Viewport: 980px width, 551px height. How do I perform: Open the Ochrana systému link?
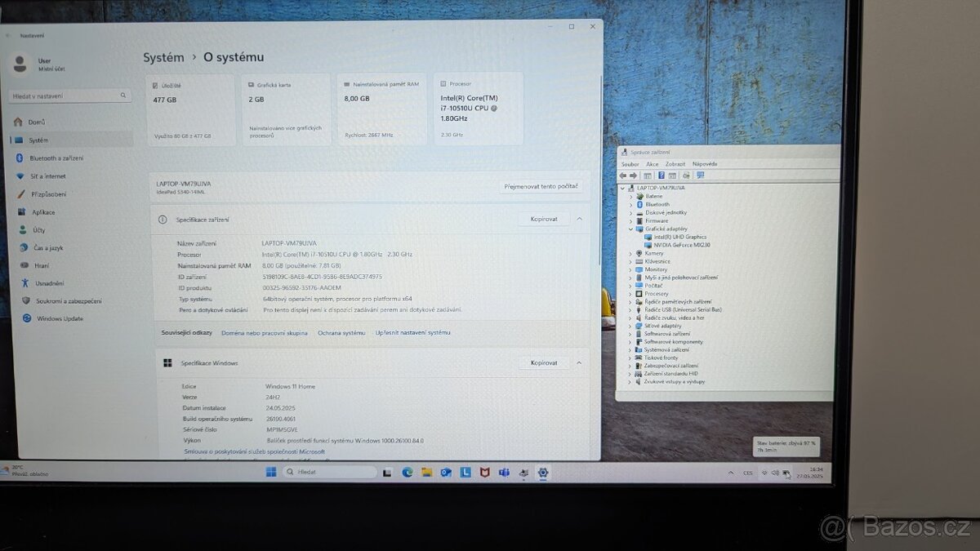point(341,332)
